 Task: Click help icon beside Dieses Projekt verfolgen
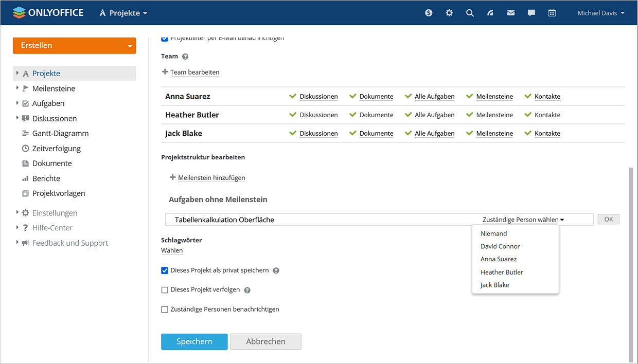click(247, 290)
